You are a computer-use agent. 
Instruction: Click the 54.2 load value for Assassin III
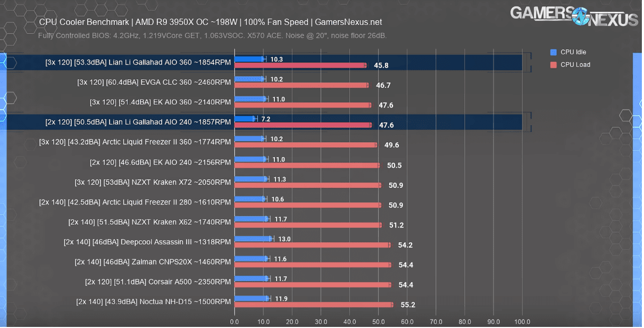pyautogui.click(x=406, y=245)
